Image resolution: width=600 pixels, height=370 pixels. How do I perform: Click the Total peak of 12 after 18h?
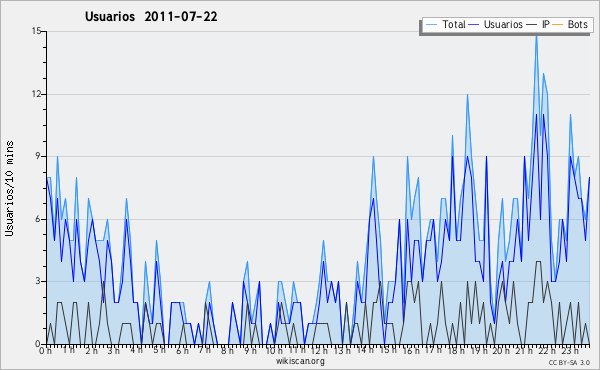[467, 96]
